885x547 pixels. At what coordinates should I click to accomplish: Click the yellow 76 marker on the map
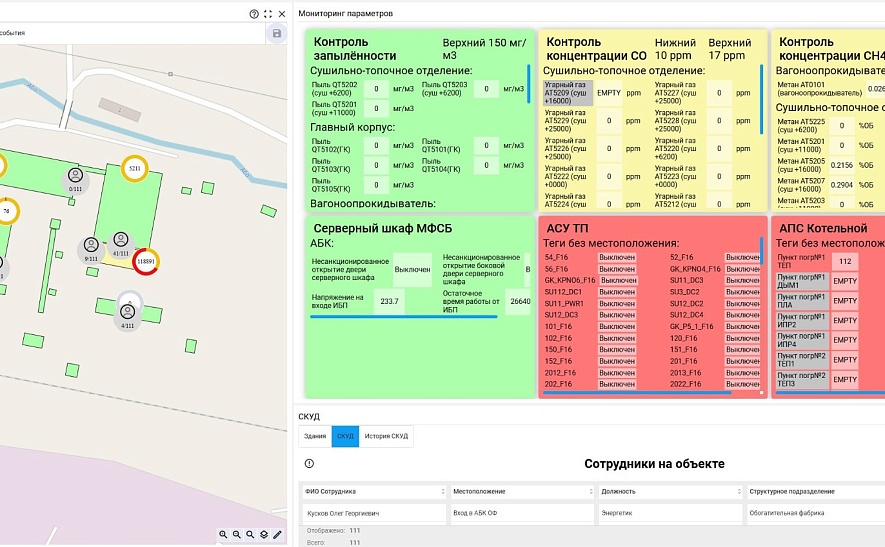tap(7, 211)
